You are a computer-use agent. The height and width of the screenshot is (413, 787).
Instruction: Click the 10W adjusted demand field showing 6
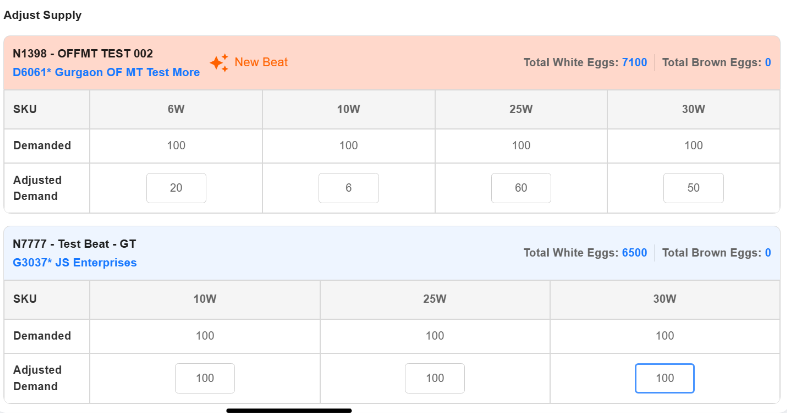coord(348,188)
